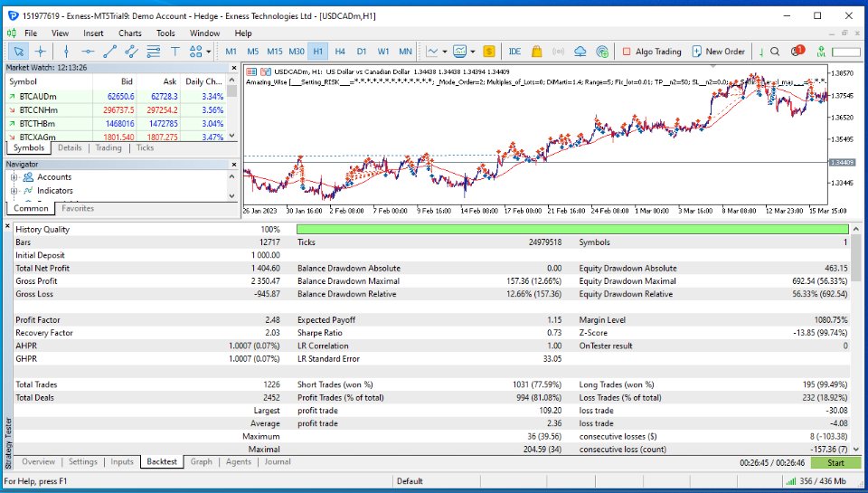Image resolution: width=868 pixels, height=493 pixels.
Task: Open chart type dropdown arrow
Action: pos(445,52)
